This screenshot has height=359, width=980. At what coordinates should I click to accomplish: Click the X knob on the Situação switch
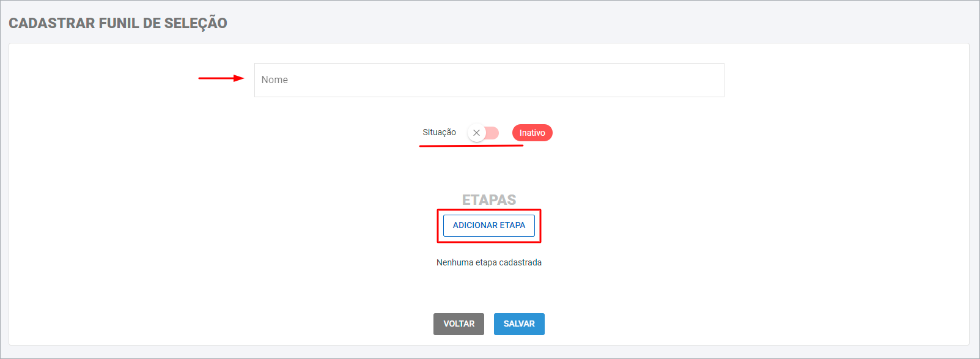coord(476,133)
